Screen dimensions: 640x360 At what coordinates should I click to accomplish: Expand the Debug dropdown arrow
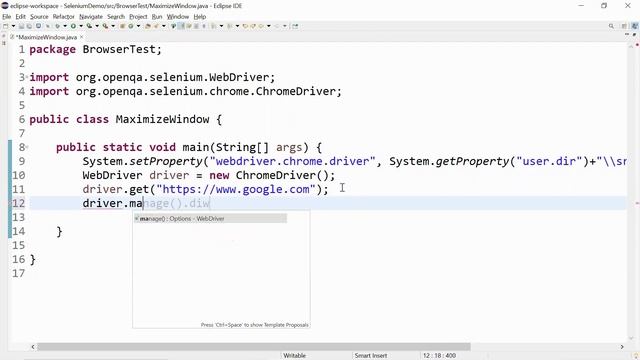(x=65, y=26)
